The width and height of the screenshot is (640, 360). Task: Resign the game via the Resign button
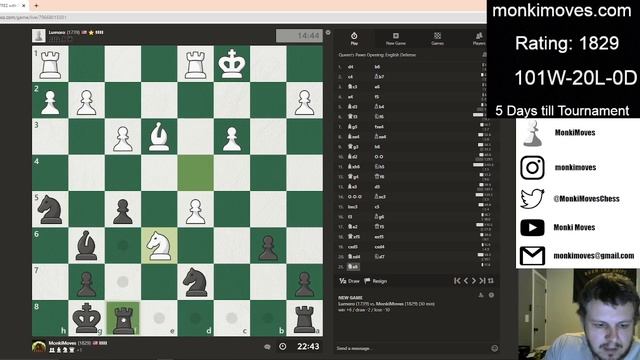pyautogui.click(x=376, y=281)
